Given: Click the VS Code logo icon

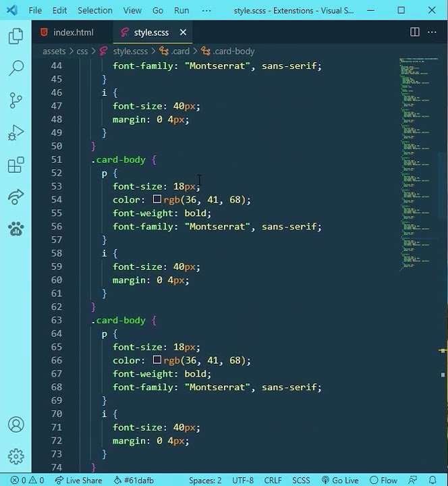Looking at the screenshot, I should 11,10.
